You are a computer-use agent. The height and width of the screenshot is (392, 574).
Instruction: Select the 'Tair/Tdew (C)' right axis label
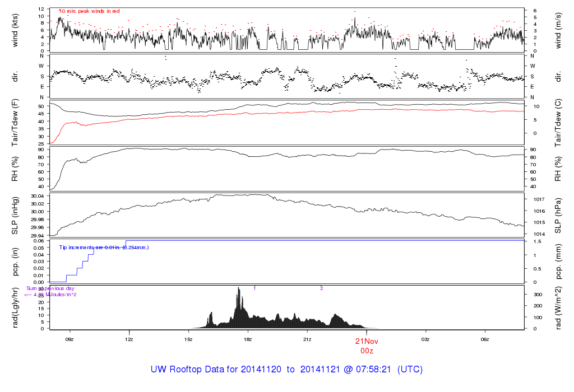coord(558,122)
